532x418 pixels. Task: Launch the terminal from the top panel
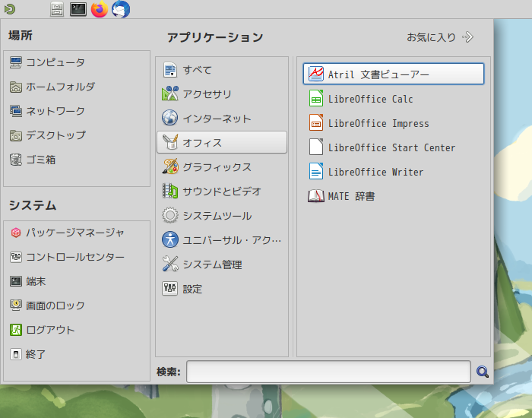[78, 9]
